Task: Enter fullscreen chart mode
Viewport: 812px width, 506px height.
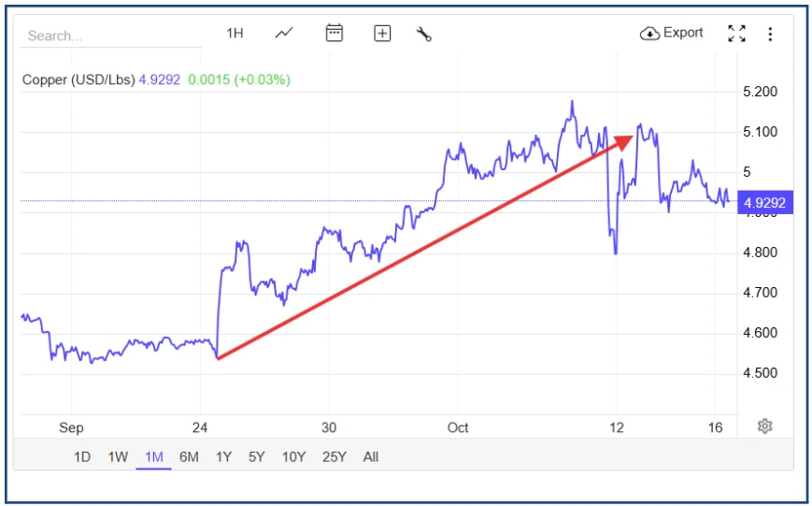Action: [x=736, y=34]
